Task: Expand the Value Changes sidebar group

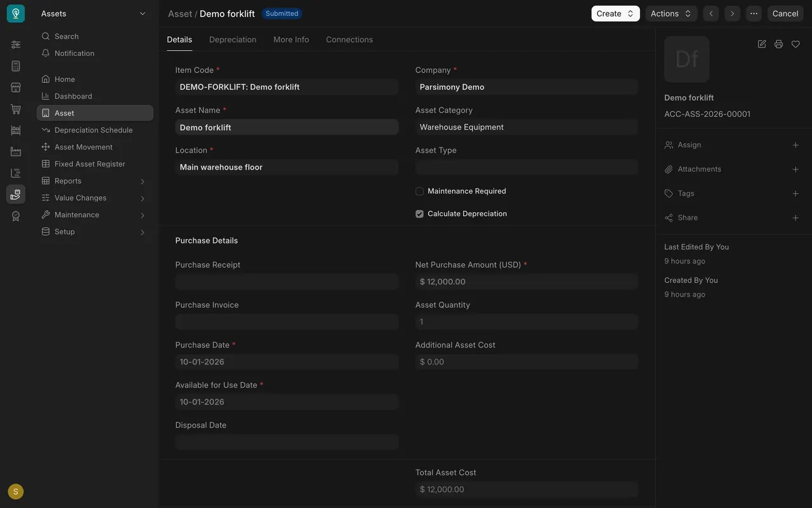Action: click(x=95, y=198)
